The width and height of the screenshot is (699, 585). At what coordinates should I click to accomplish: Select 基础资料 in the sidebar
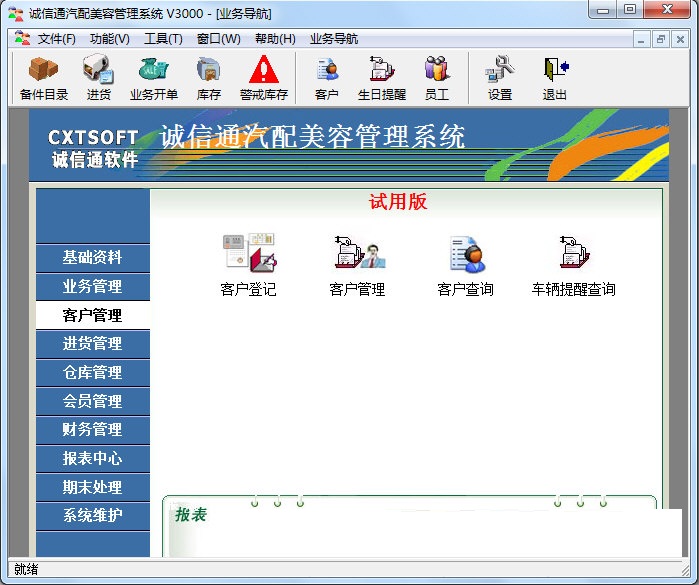coord(93,257)
